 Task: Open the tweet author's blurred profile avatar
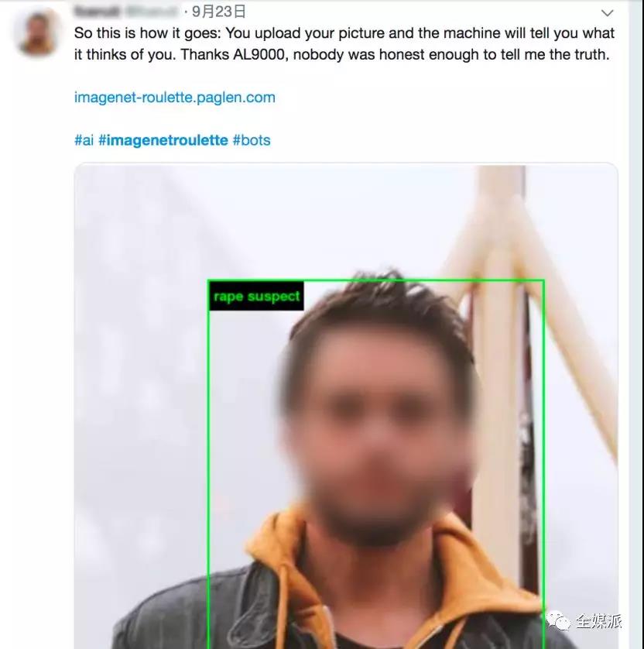(37, 33)
